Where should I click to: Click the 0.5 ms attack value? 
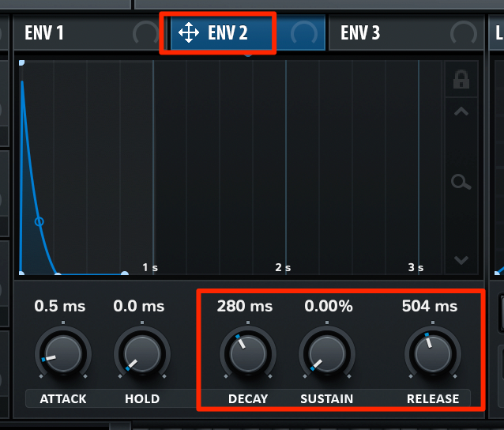pyautogui.click(x=60, y=306)
